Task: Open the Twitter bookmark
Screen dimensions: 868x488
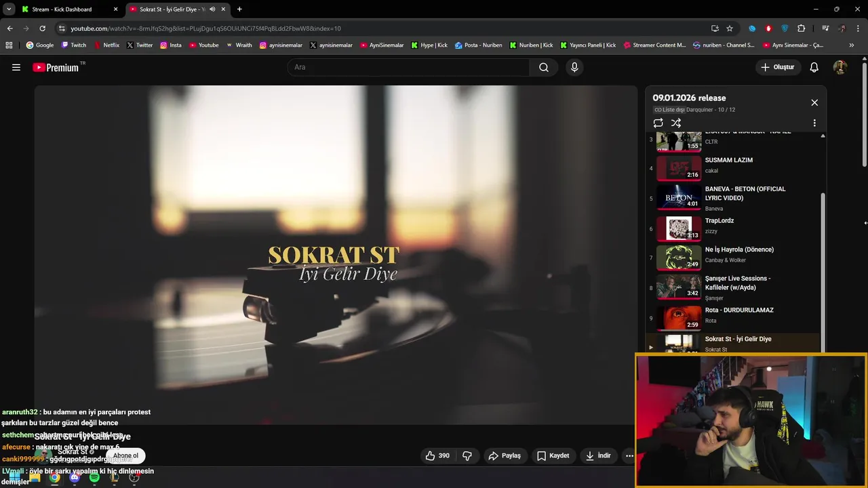Action: 140,45
